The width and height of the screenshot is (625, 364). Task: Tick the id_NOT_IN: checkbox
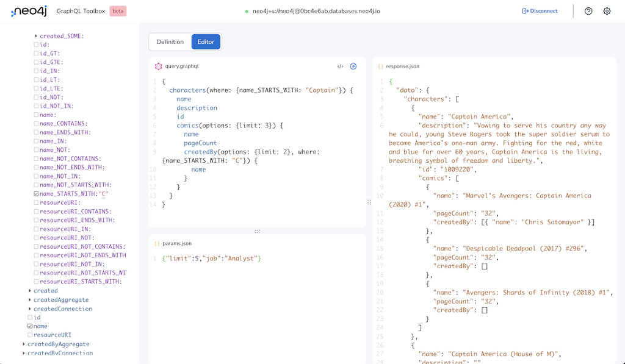pyautogui.click(x=36, y=106)
